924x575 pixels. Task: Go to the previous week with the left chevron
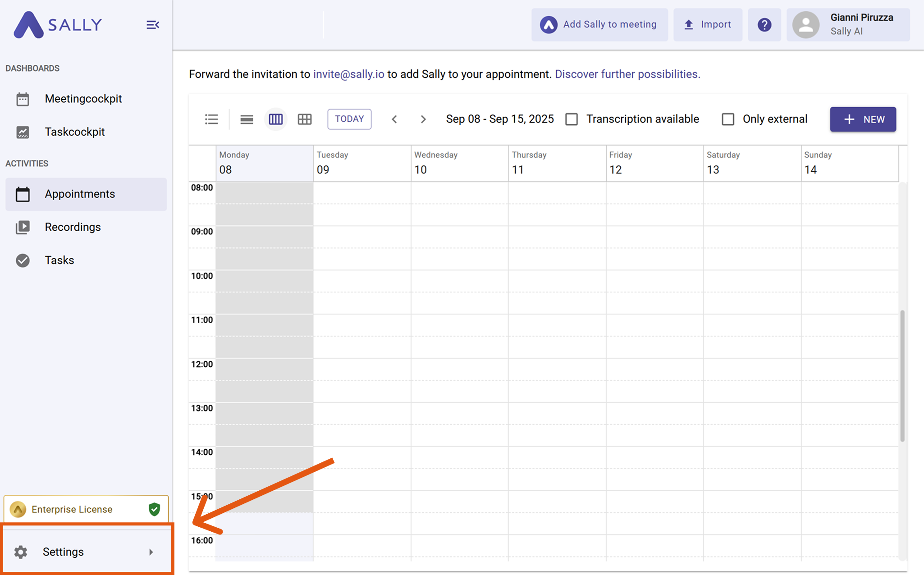394,119
